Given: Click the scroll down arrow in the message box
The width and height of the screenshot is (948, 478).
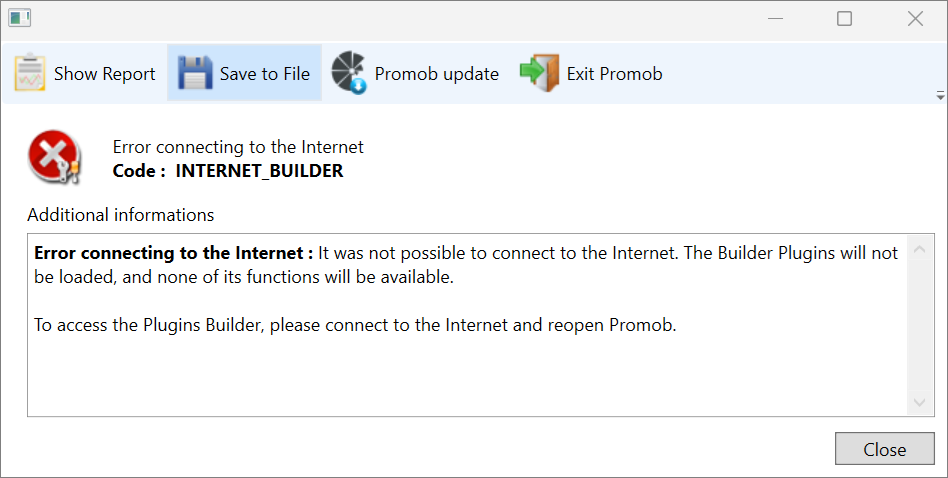Looking at the screenshot, I should [x=920, y=402].
